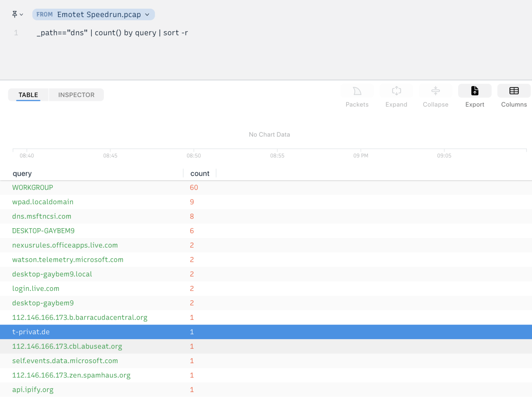Viewport: 532px width, 405px height.
Task: Switch to the TABLE tab
Action: [x=28, y=95]
